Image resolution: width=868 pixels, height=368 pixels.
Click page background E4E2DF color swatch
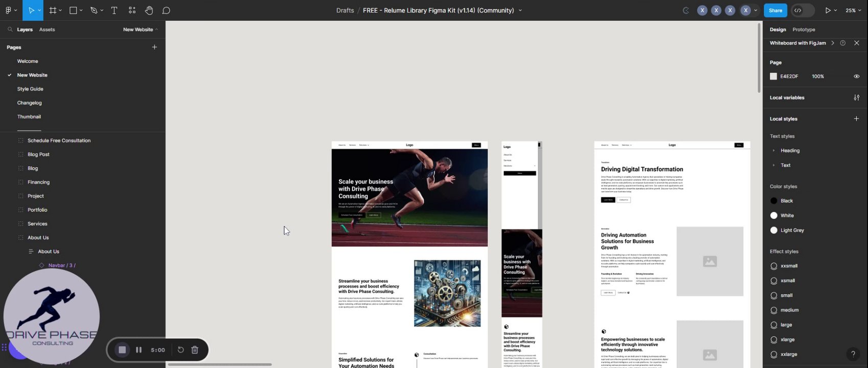click(x=773, y=76)
